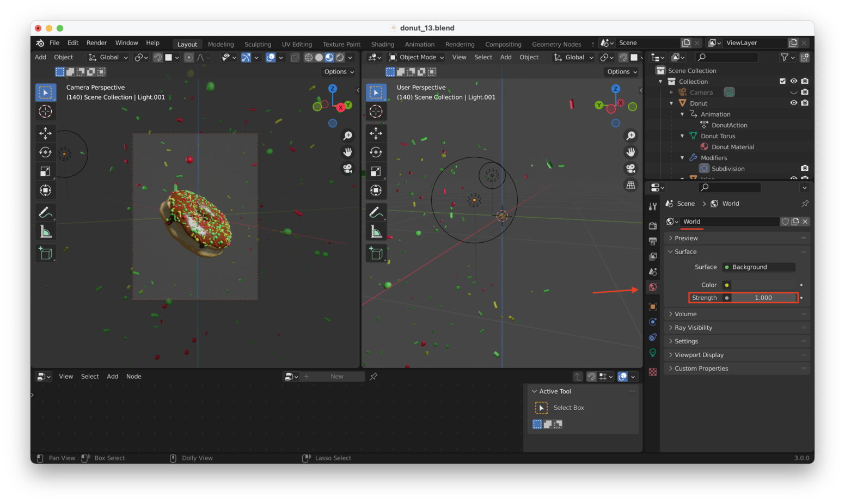Expand the Ray Visibility panel
The width and height of the screenshot is (845, 504).
click(693, 328)
